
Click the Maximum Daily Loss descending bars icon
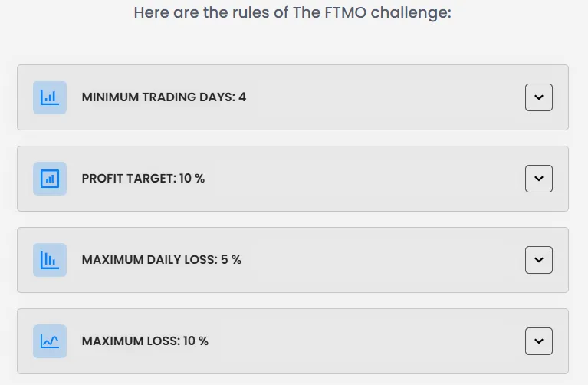coord(50,260)
